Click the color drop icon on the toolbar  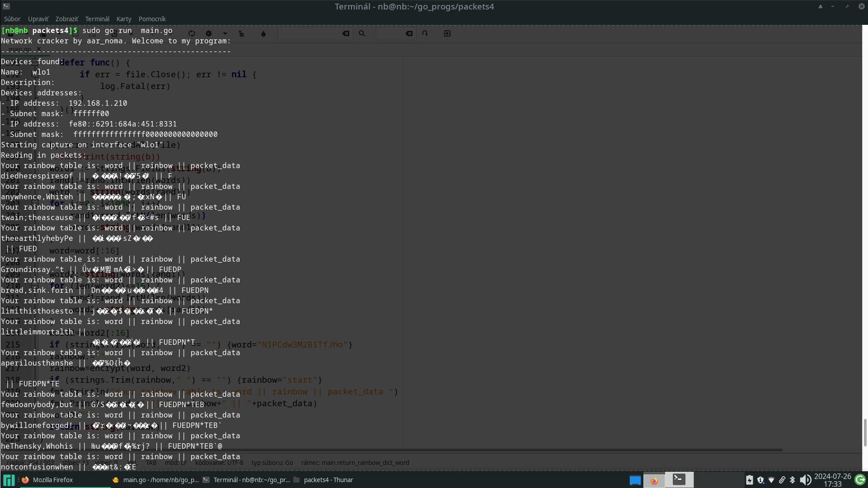263,33
